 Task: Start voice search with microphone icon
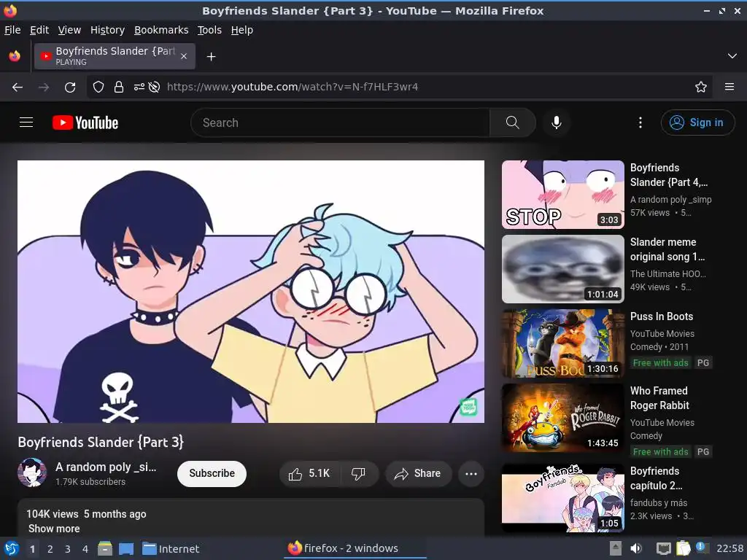pyautogui.click(x=556, y=122)
